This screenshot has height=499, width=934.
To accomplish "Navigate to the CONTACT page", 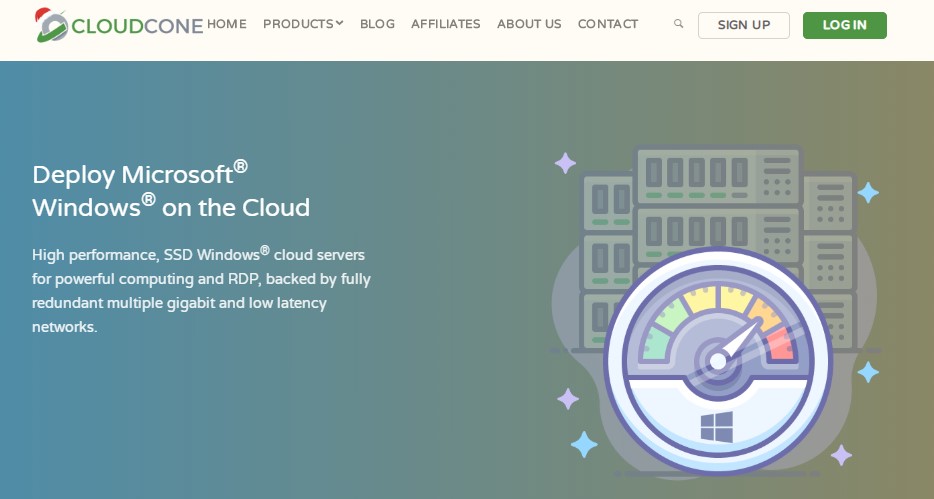I will tap(608, 24).
